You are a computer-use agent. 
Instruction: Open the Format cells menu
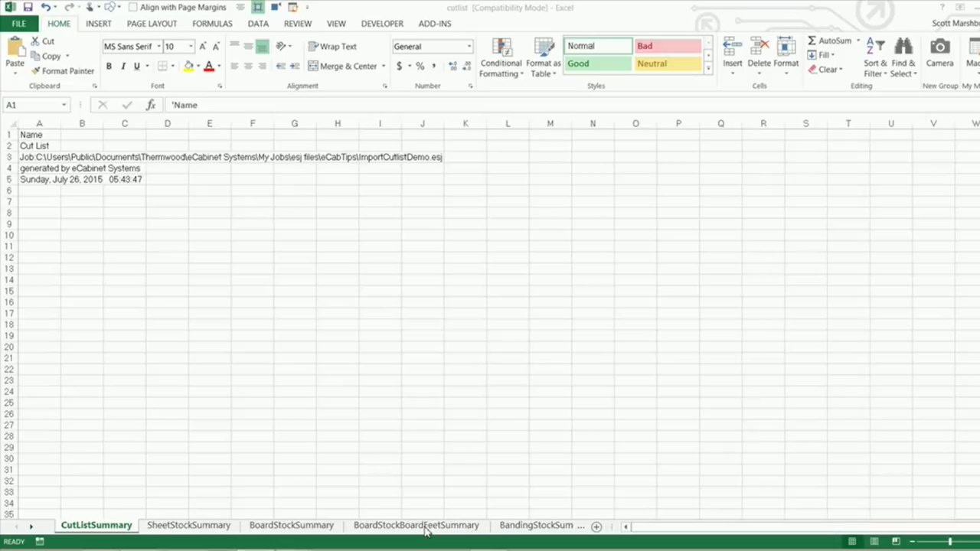pos(786,56)
